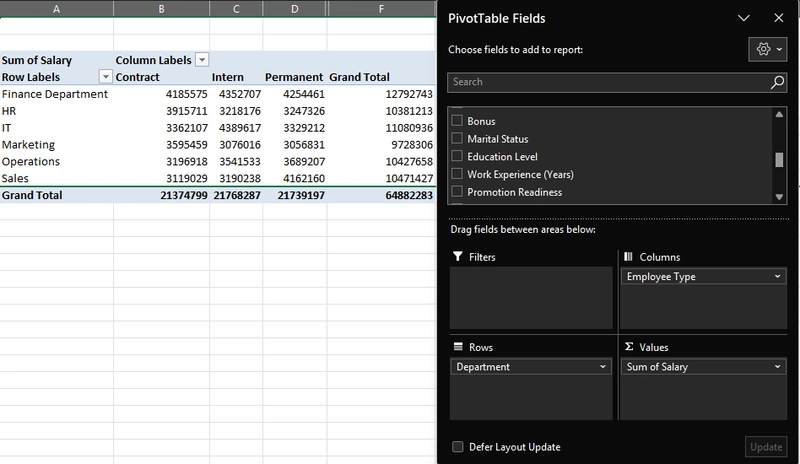Open the Employee Type field dropdown in Columns
Viewport: 800px width, 464px height.
tap(777, 276)
